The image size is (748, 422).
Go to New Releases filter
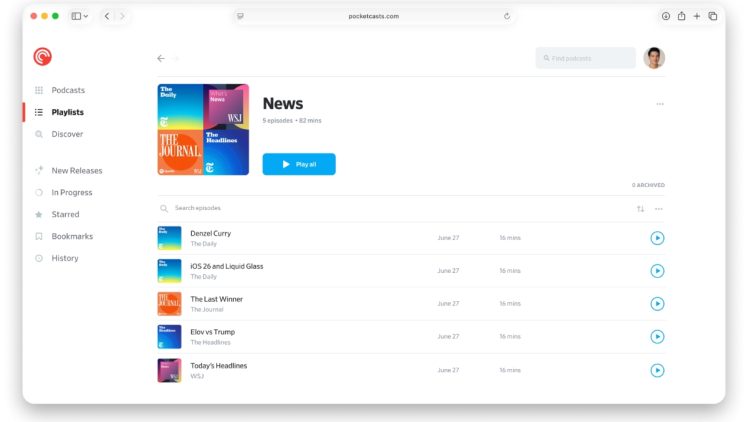coord(76,170)
